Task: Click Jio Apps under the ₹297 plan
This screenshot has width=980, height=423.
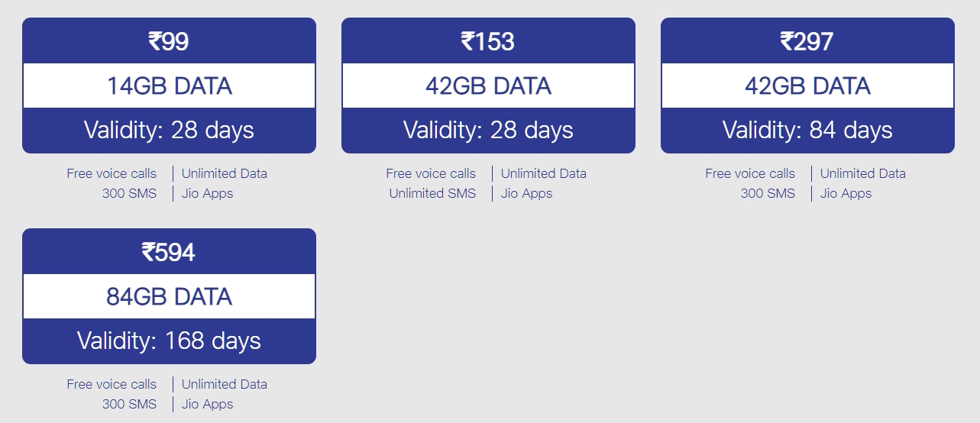Action: pos(846,193)
